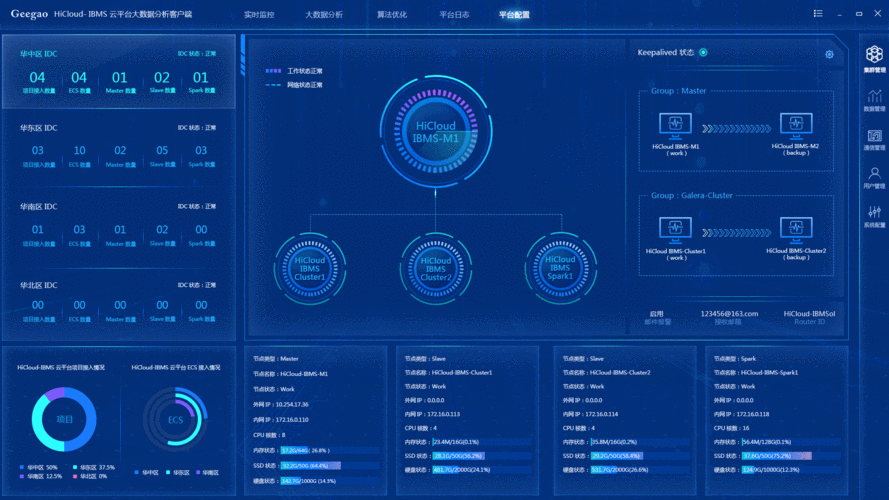Click the Geegao logo in title bar
This screenshot has width=889, height=500.
(x=29, y=14)
